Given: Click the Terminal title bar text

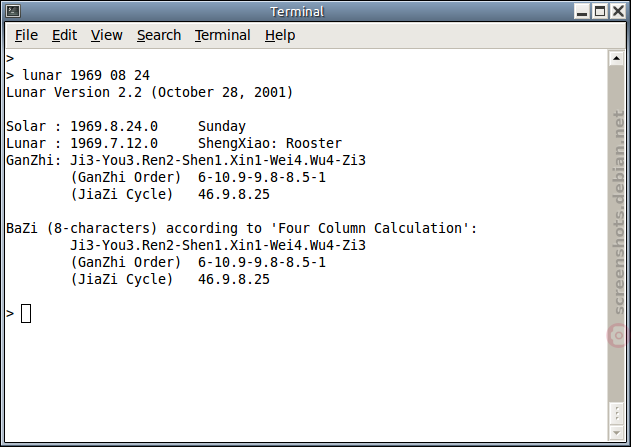Looking at the screenshot, I should [x=297, y=12].
